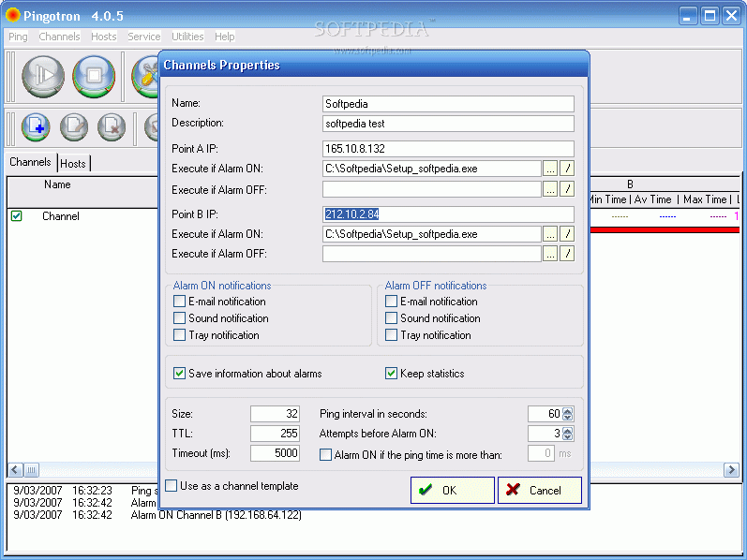The height and width of the screenshot is (560, 747).
Task: Click the TTL input field
Action: 275,434
